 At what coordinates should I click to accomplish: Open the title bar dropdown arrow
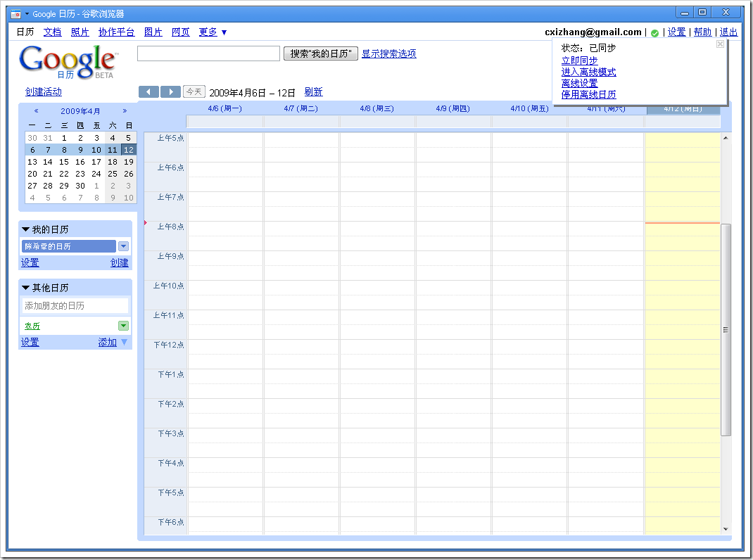(x=27, y=14)
